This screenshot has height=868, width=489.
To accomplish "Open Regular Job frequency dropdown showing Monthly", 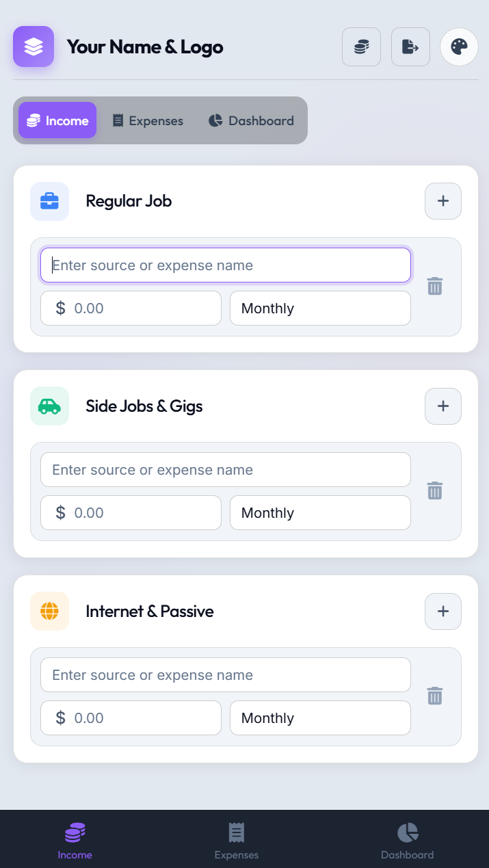I will [x=320, y=308].
